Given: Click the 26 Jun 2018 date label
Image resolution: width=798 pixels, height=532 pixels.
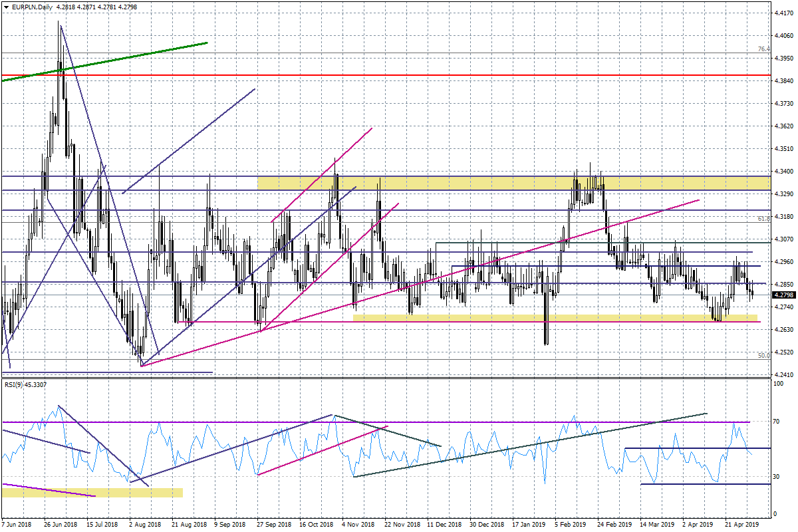Looking at the screenshot, I should 59,524.
